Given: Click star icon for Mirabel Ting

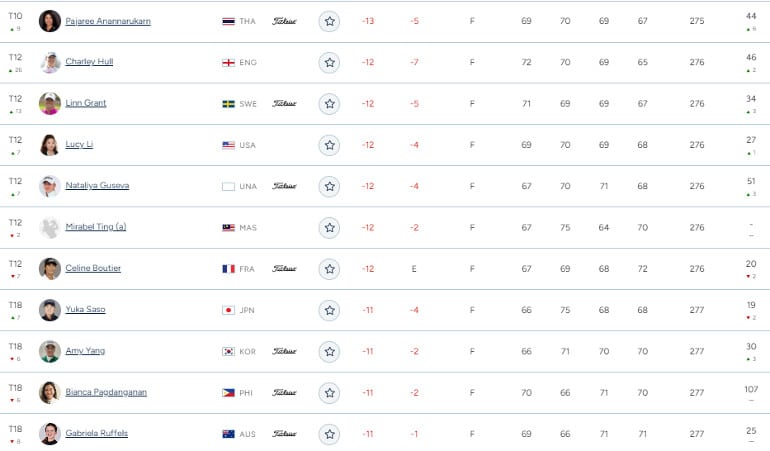Looking at the screenshot, I should tap(329, 227).
